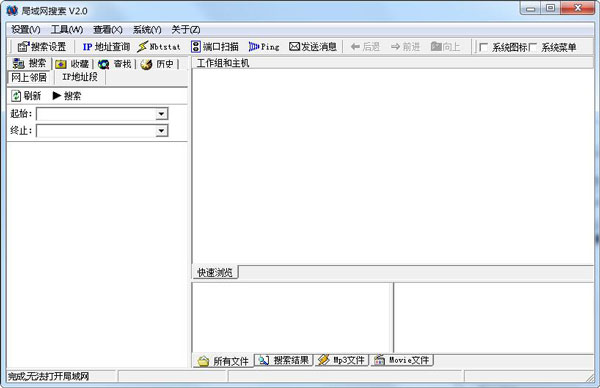Open the 工具(W) menu
Screen dimensions: 600x388
point(67,29)
